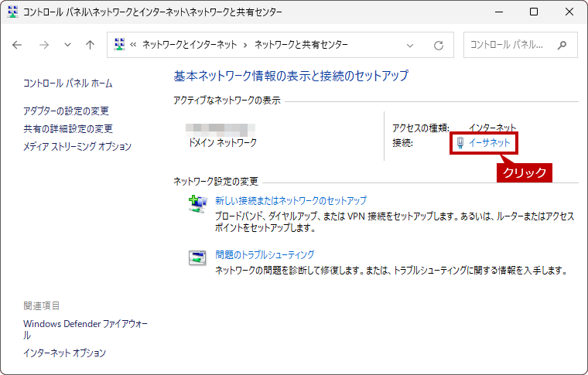This screenshot has width=588, height=375.
Task: Click the インターネット access type value
Action: pyautogui.click(x=492, y=128)
